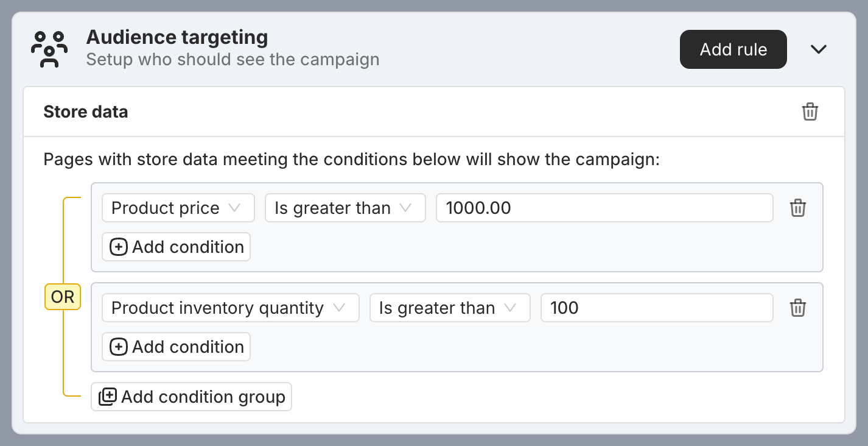
Task: Add condition under Product inventory quantity
Action: pos(176,347)
